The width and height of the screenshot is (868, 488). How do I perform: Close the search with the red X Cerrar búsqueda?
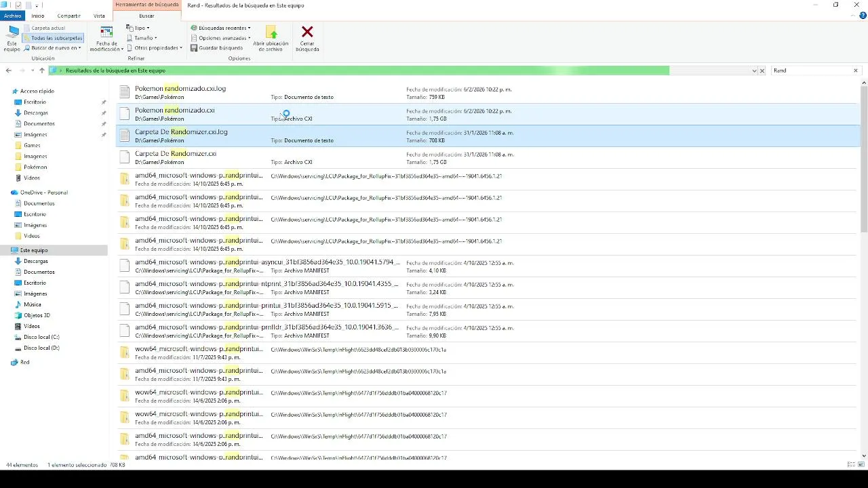(x=307, y=39)
